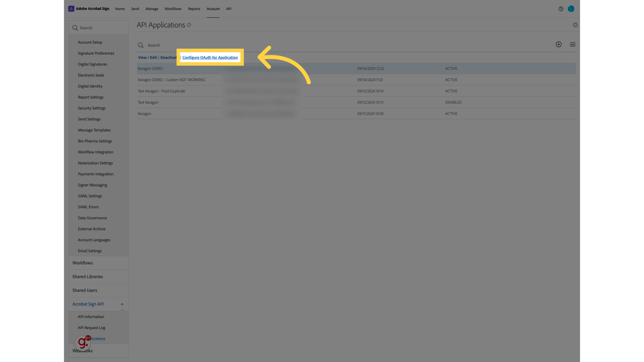
Task: Open Digital Signatures settings
Action: (x=93, y=64)
